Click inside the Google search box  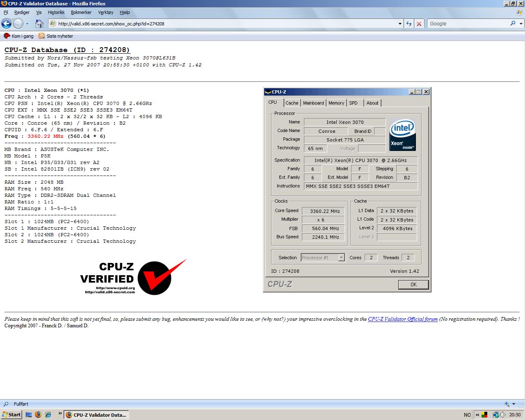(x=468, y=23)
